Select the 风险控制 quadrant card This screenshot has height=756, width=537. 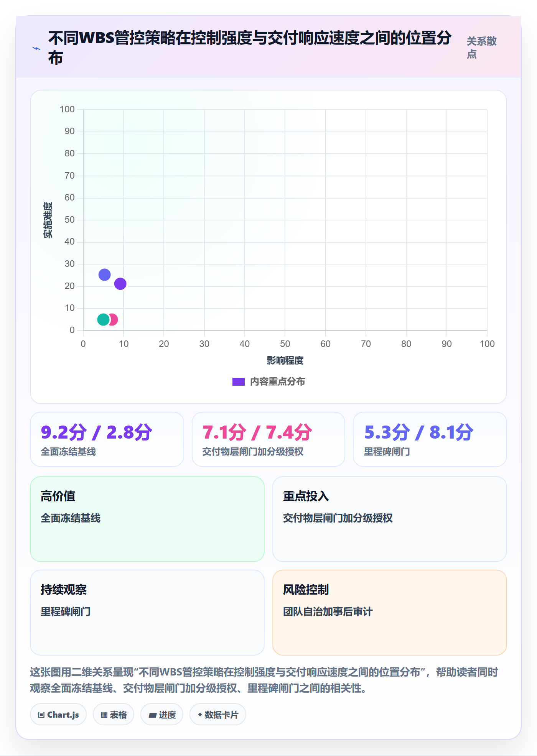pyautogui.click(x=390, y=613)
